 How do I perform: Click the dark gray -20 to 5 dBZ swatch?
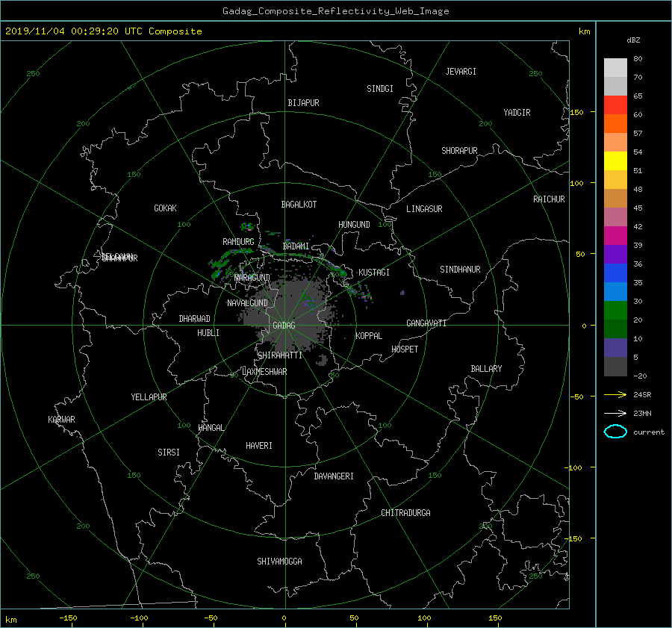coord(615,366)
